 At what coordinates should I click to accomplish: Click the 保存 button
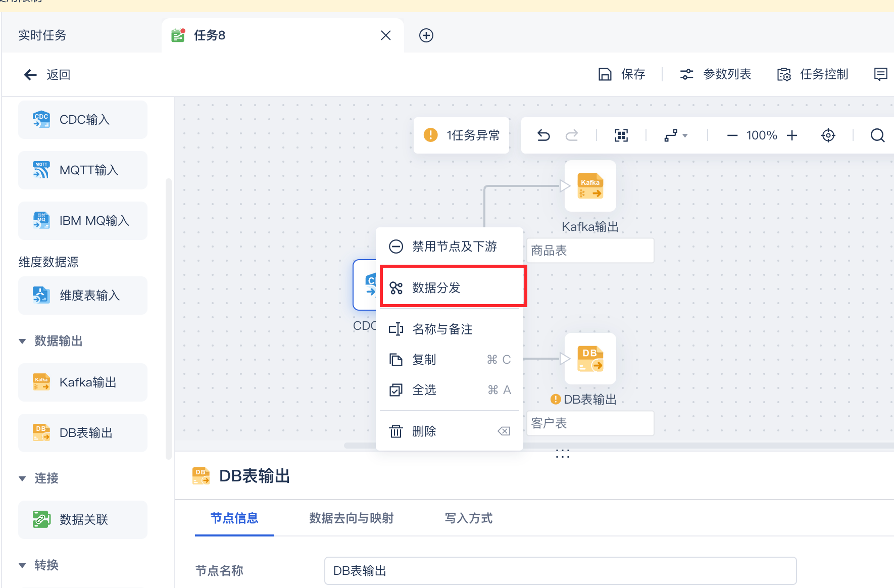(622, 74)
